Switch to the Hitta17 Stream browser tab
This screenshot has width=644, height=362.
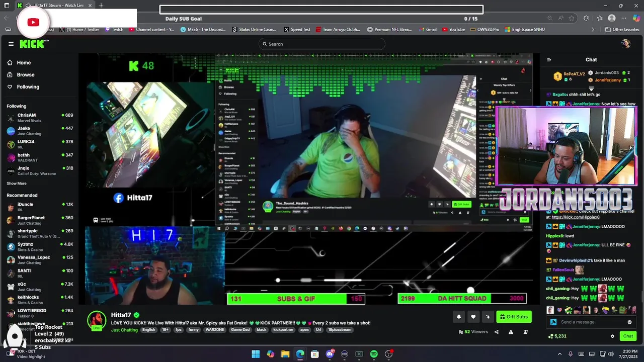coord(55,5)
